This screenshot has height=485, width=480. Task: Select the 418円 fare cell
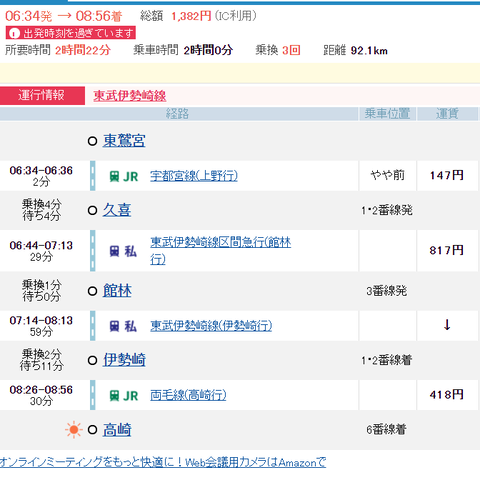[447, 395]
